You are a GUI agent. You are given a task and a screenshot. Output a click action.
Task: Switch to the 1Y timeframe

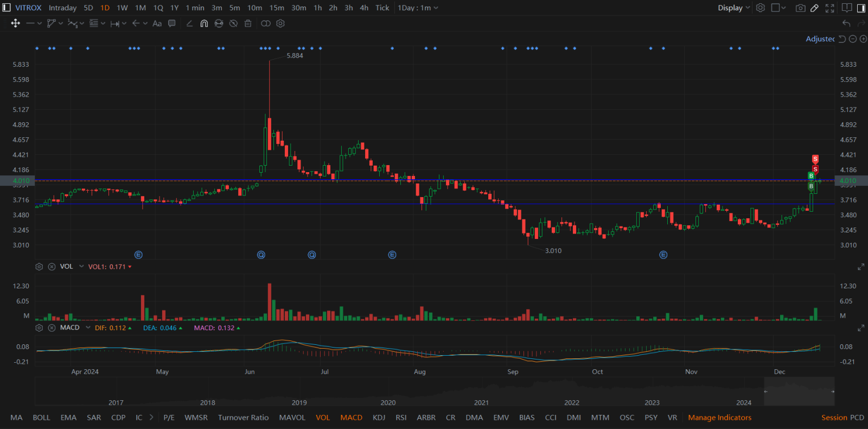coord(174,8)
